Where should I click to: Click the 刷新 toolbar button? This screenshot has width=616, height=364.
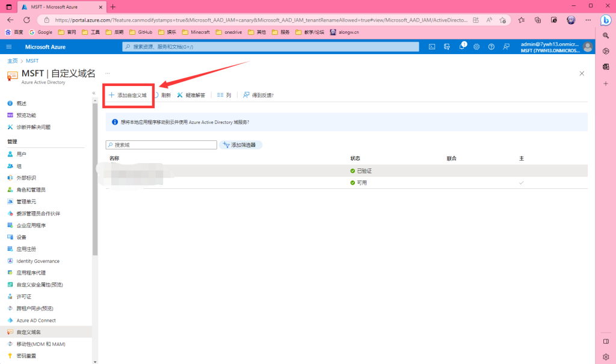(x=162, y=95)
